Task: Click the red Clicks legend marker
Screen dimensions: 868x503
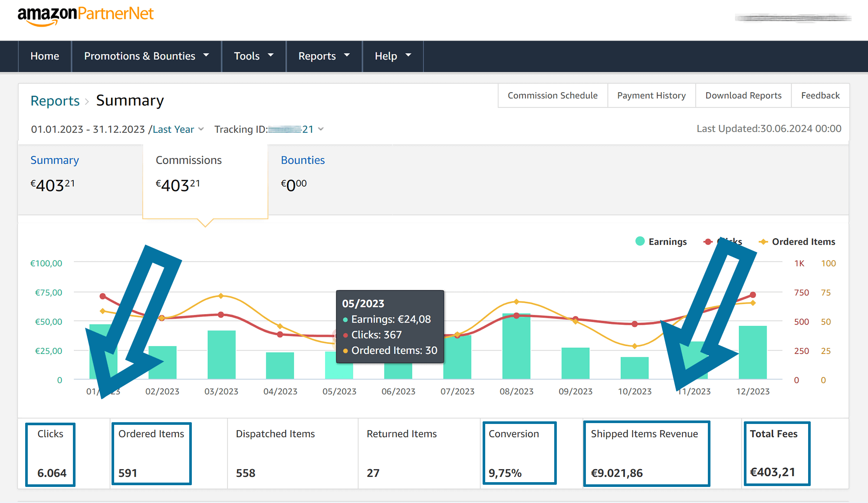Action: [708, 242]
